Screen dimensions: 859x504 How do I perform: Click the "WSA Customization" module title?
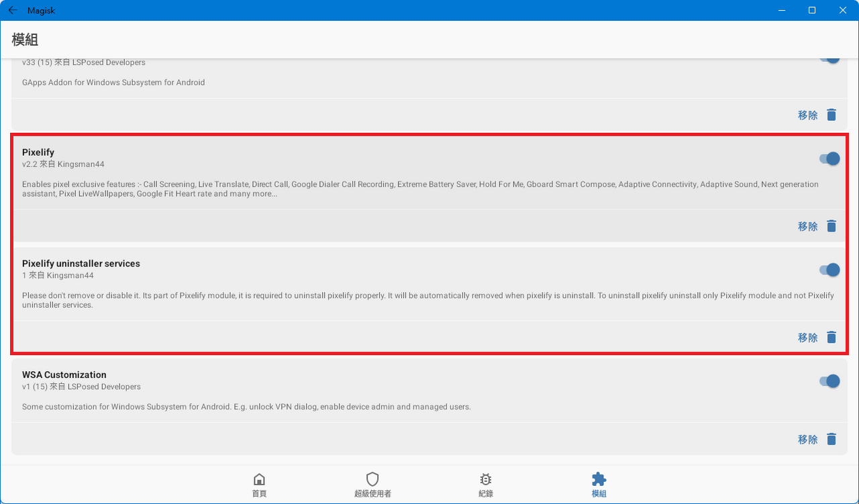pyautogui.click(x=64, y=375)
